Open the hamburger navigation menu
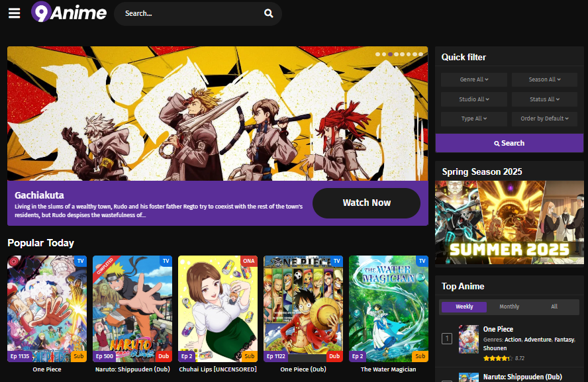588x382 pixels. coord(15,13)
